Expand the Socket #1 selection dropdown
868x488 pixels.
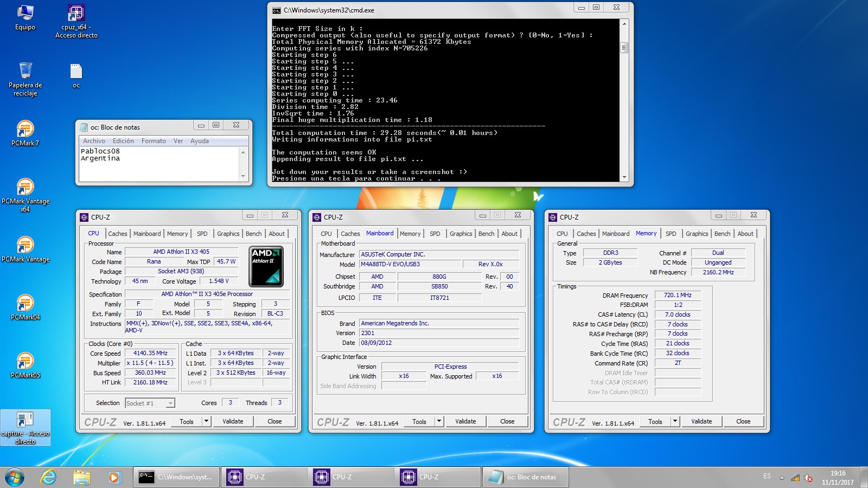point(170,403)
